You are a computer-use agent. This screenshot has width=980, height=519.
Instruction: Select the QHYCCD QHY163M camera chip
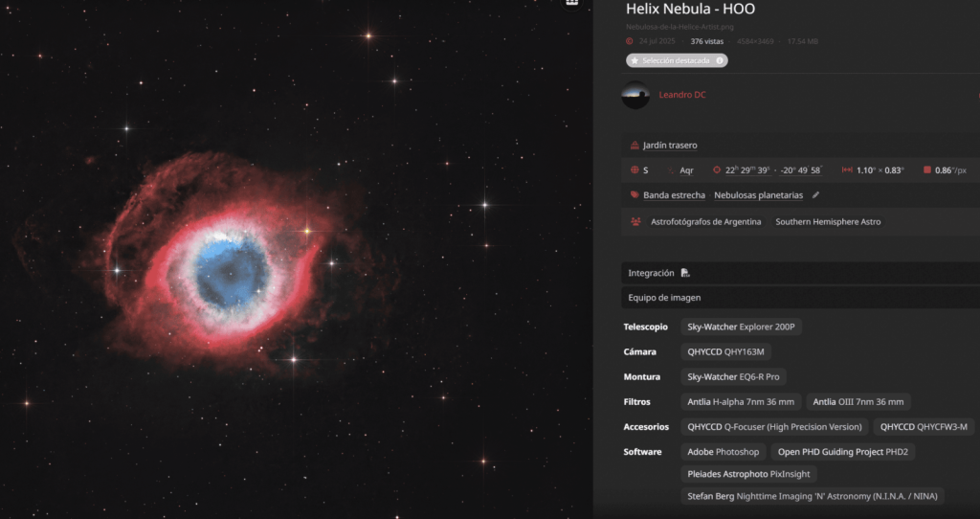click(725, 351)
